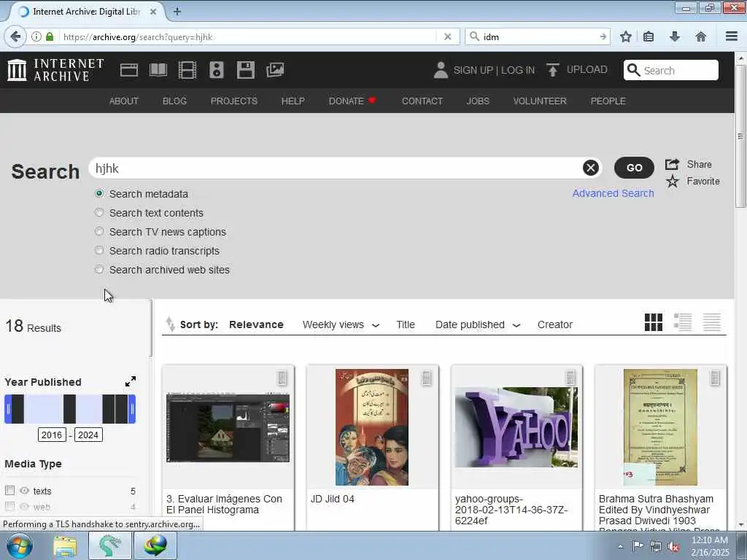Image resolution: width=747 pixels, height=560 pixels.
Task: Open browser downloads arrow icon
Action: pyautogui.click(x=675, y=36)
